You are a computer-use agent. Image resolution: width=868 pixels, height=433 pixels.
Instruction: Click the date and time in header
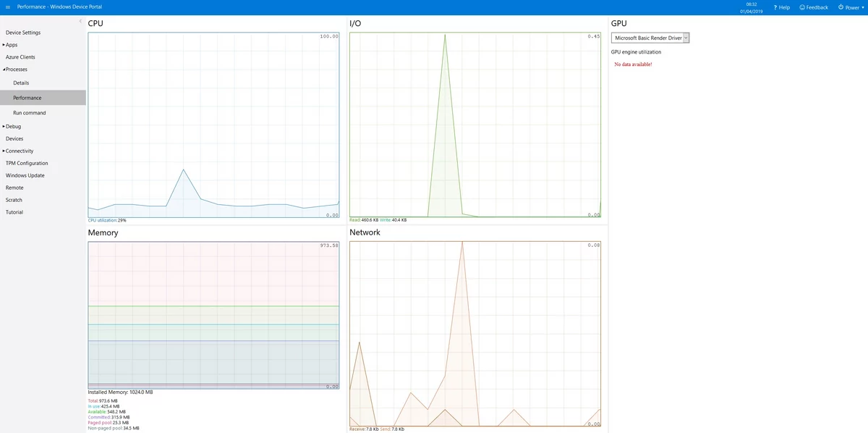(751, 7)
